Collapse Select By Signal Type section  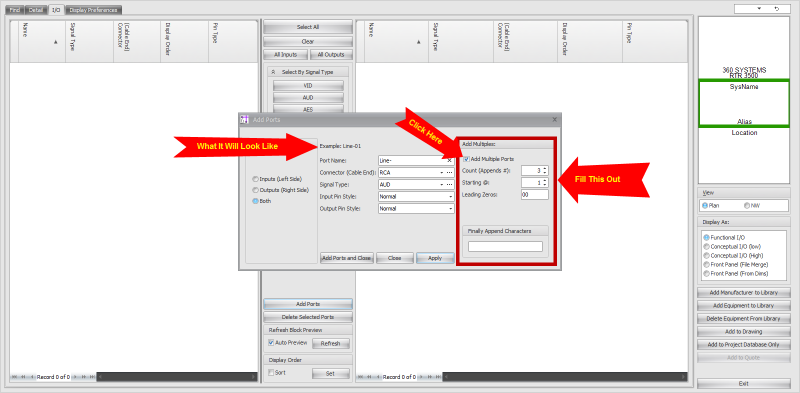tap(273, 72)
